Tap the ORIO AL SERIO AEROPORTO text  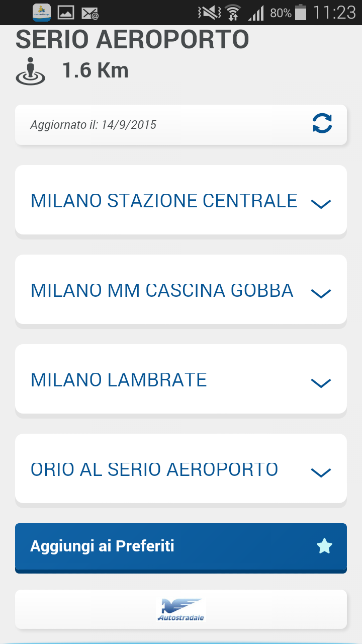pos(154,469)
